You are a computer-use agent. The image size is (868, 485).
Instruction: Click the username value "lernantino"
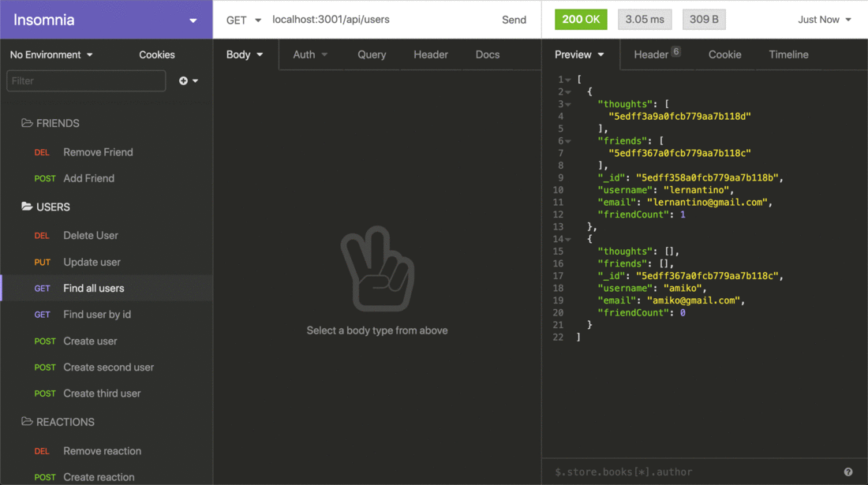697,190
